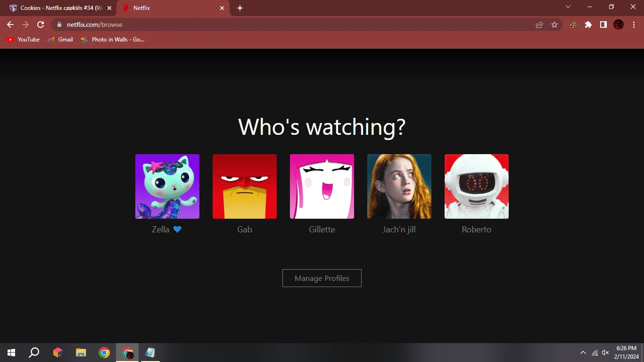Switch to the Netflix browser tab
Viewport: 644px width, 362px height.
pyautogui.click(x=172, y=8)
